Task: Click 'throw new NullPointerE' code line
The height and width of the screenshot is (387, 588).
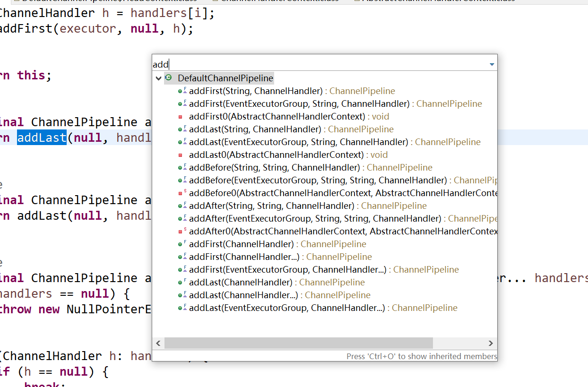Action: tap(76, 310)
